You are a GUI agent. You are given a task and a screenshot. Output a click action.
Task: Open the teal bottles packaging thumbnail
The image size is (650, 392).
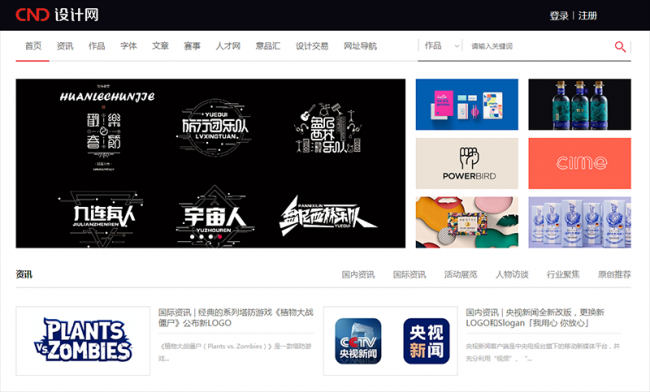click(x=580, y=104)
